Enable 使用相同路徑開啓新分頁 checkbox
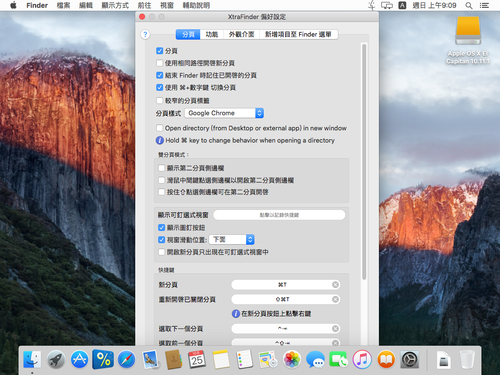Screen dimensions: 500x375 [160, 63]
